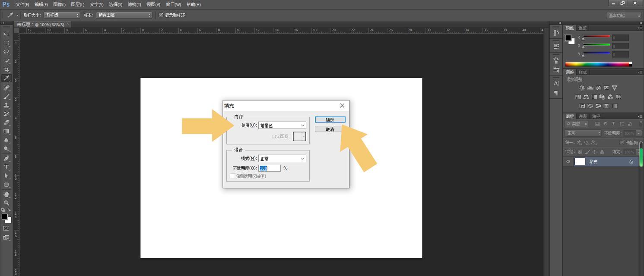
Task: Toggle lock transparent pixels in Layers panel
Action: [x=580, y=152]
